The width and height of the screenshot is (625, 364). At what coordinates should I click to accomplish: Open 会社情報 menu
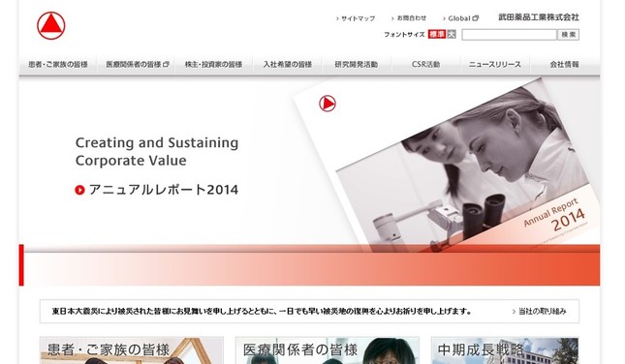point(564,64)
